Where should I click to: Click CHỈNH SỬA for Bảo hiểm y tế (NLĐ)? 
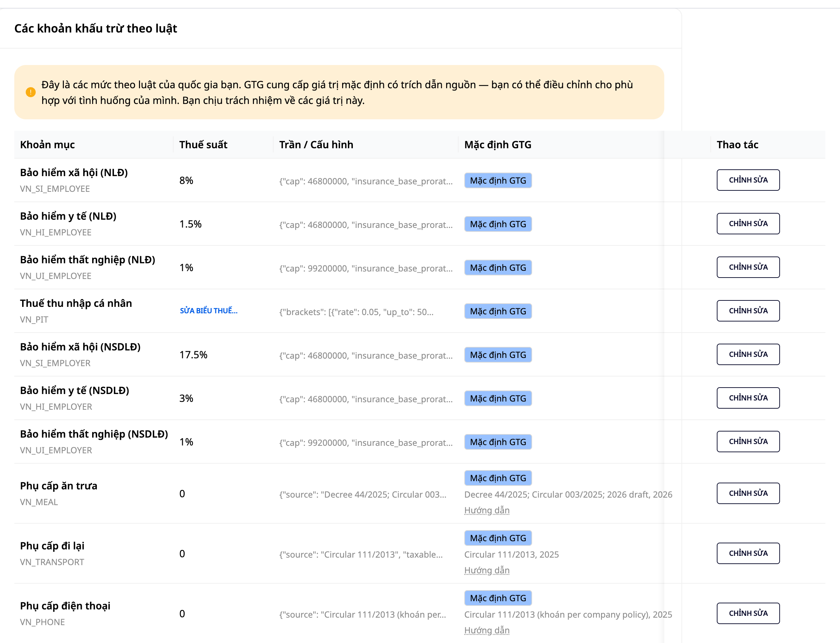(x=748, y=224)
